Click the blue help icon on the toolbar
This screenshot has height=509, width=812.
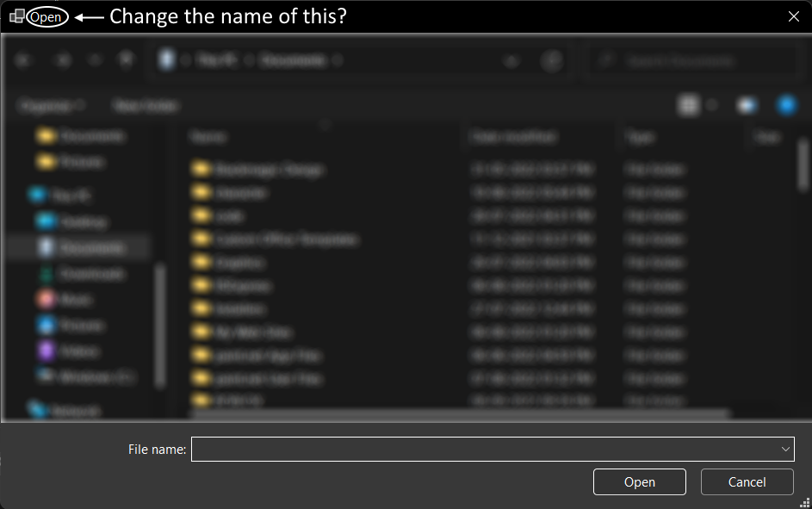tap(787, 104)
